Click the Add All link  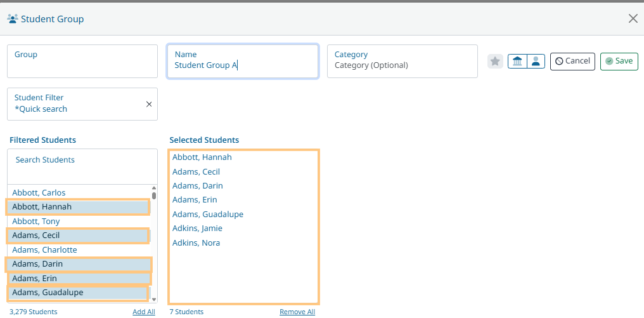coord(143,312)
